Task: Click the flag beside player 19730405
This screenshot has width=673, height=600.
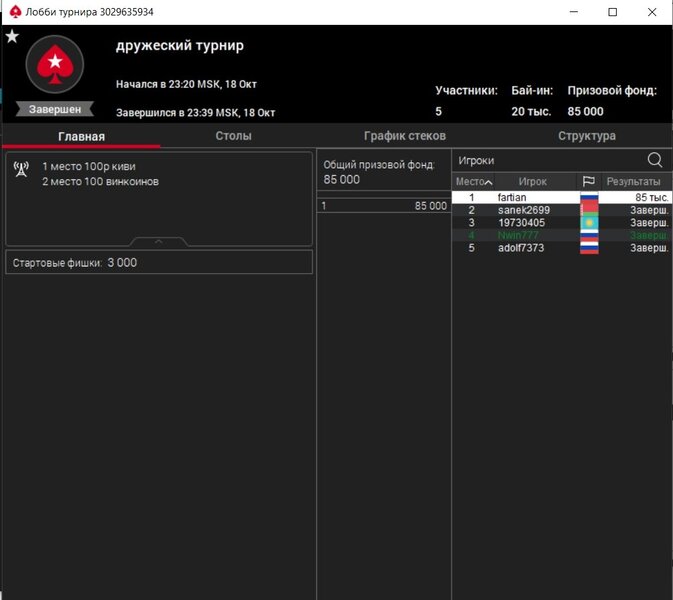Action: tap(589, 223)
